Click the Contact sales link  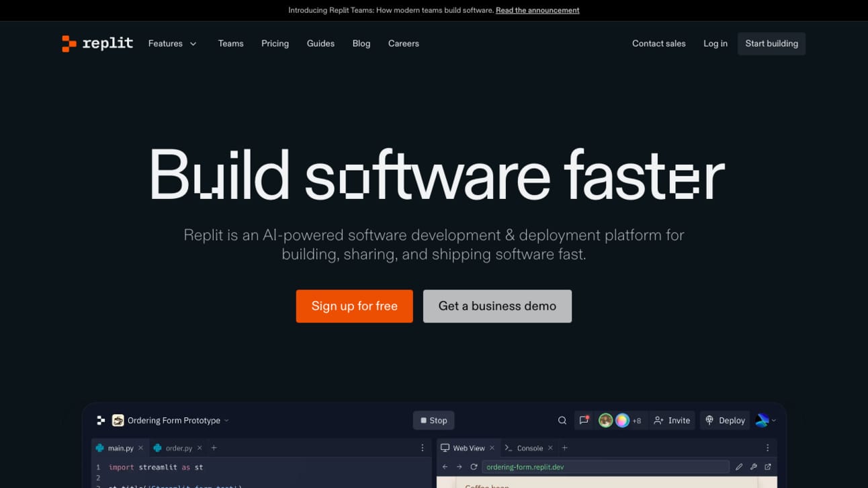click(659, 44)
